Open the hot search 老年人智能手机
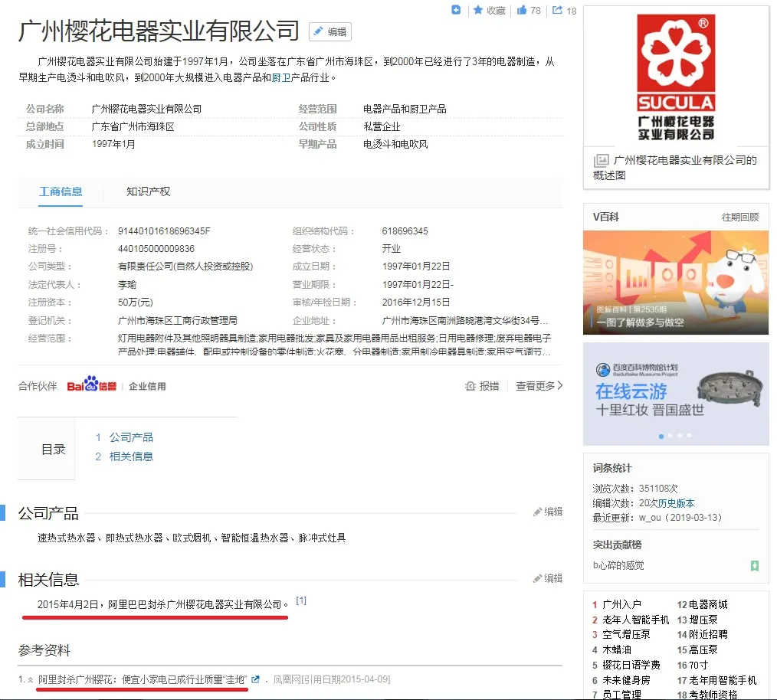Image resolution: width=777 pixels, height=700 pixels. 636,620
